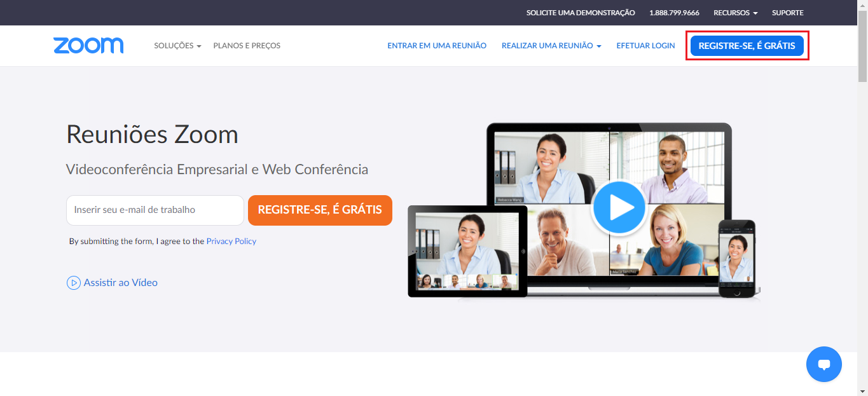Click blue Registre-se, é grátis header button
Viewport: 868px width, 396px height.
pyautogui.click(x=747, y=46)
